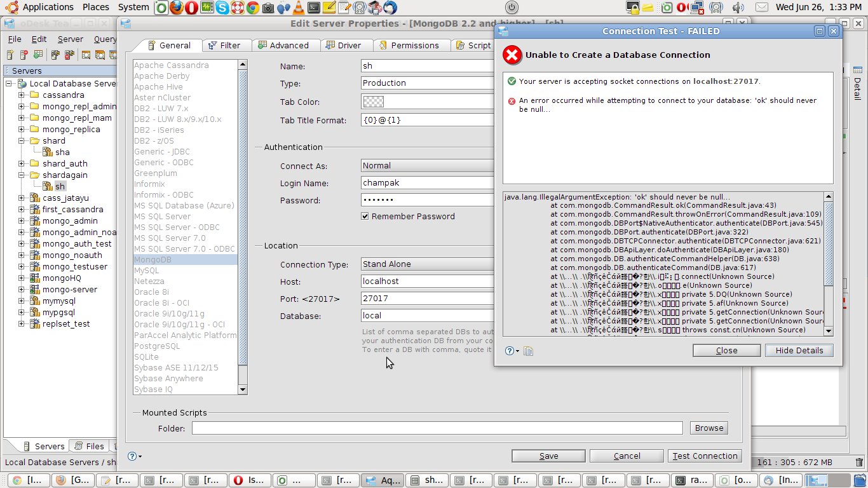Click the Ubuntu logo in the panel

tap(11, 8)
